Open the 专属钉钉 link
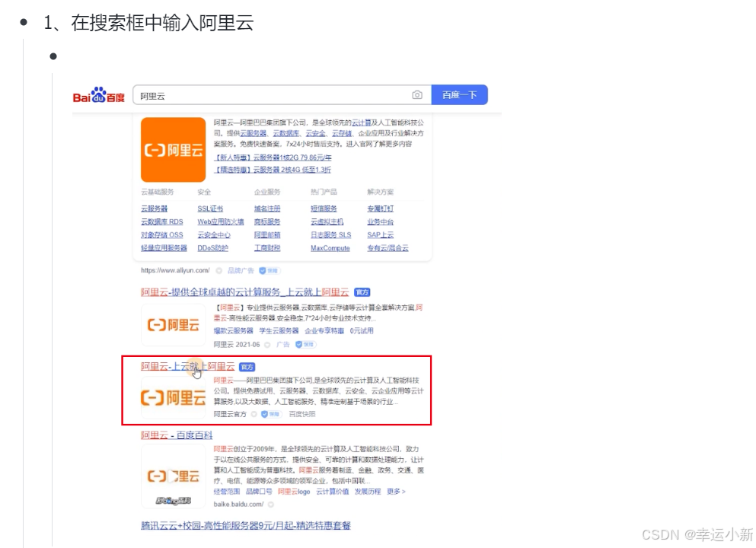The width and height of the screenshot is (756, 548). pos(381,209)
